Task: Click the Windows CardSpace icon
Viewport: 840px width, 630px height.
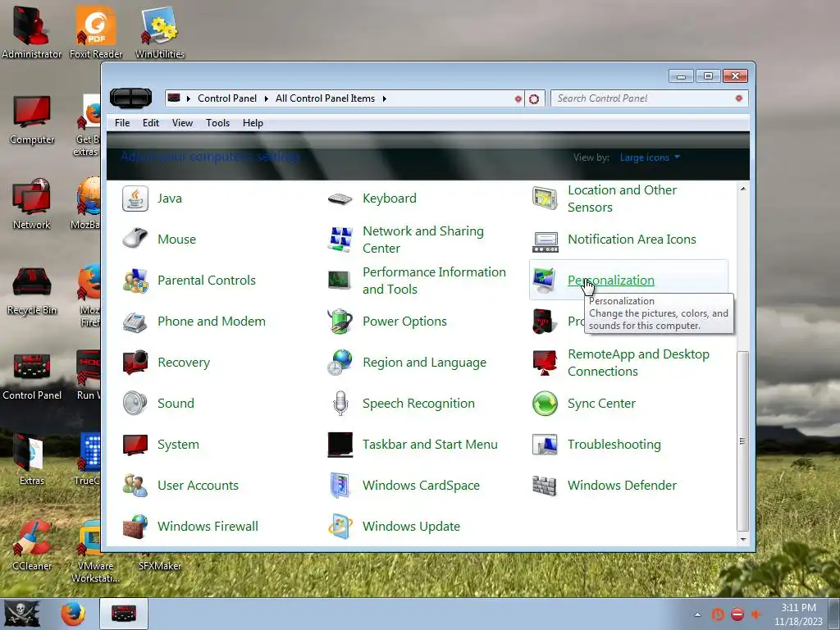Action: click(x=340, y=486)
